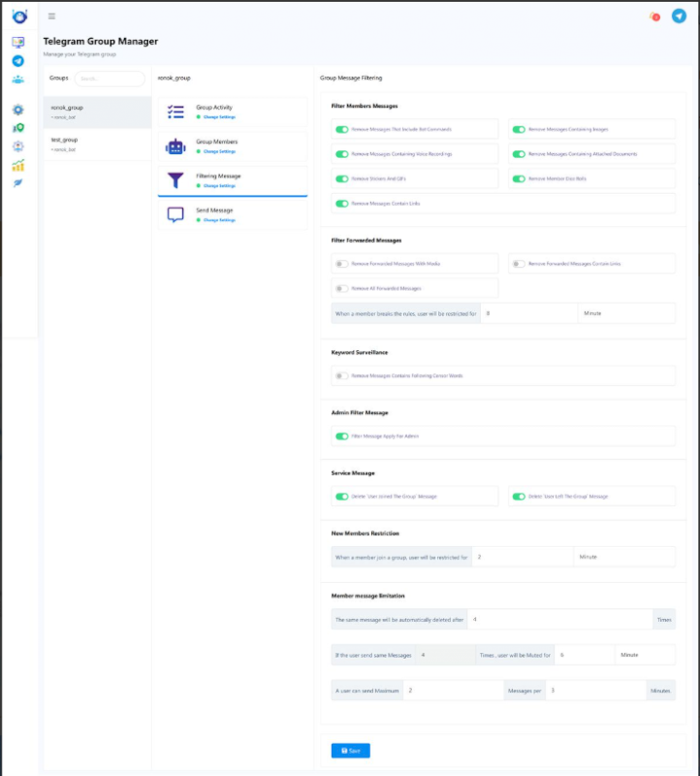Select the ronok_group entry in Groups list
The width and height of the screenshot is (700, 776).
pyautogui.click(x=98, y=113)
